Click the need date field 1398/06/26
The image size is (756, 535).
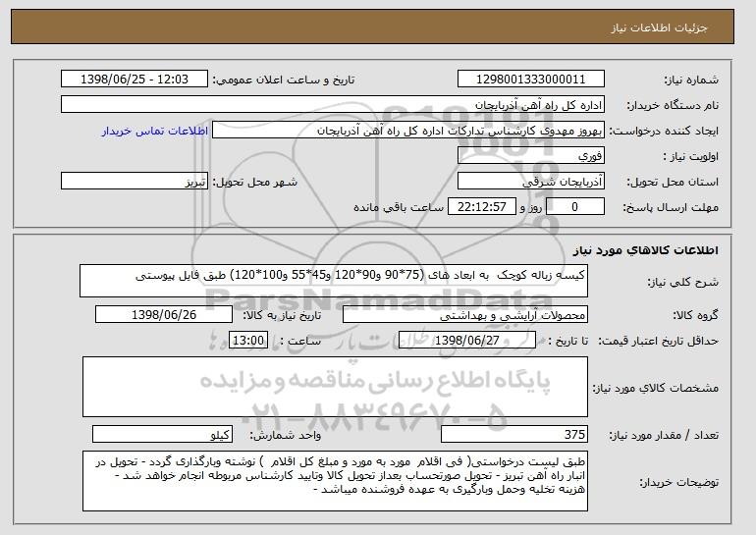[x=164, y=315]
